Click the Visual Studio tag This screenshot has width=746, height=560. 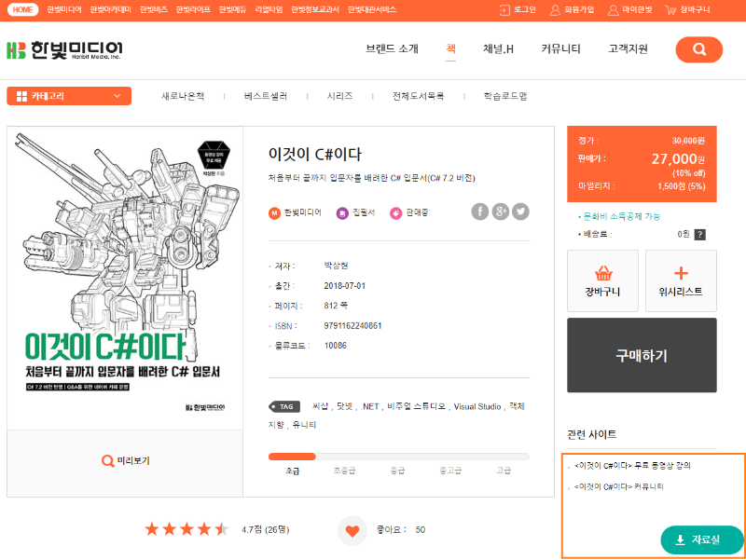(x=477, y=406)
